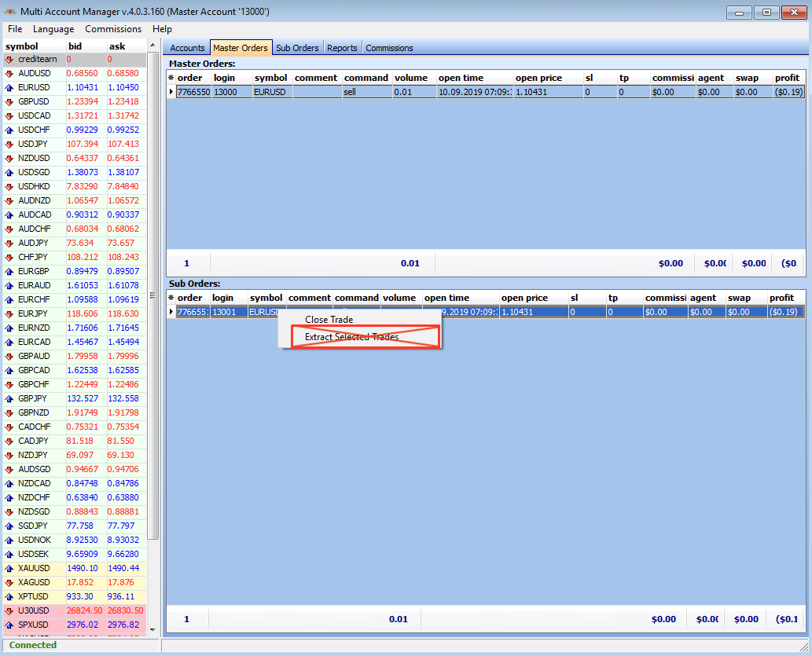Click the up arrow icon next to AUDCAD
Screen dimensions: 812x656
pos(9,215)
